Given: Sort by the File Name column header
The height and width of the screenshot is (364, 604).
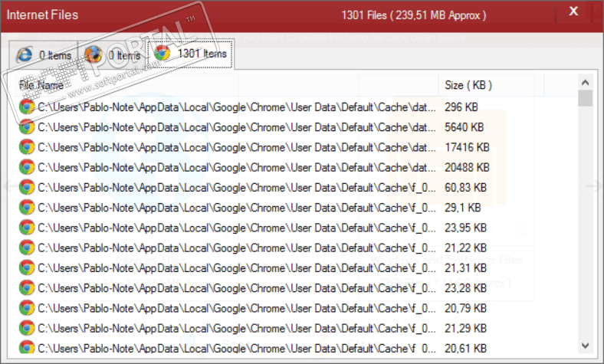Looking at the screenshot, I should click(x=227, y=85).
